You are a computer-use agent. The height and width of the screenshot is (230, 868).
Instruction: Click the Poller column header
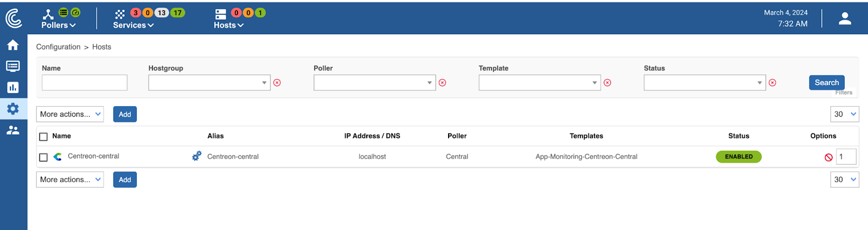click(457, 136)
